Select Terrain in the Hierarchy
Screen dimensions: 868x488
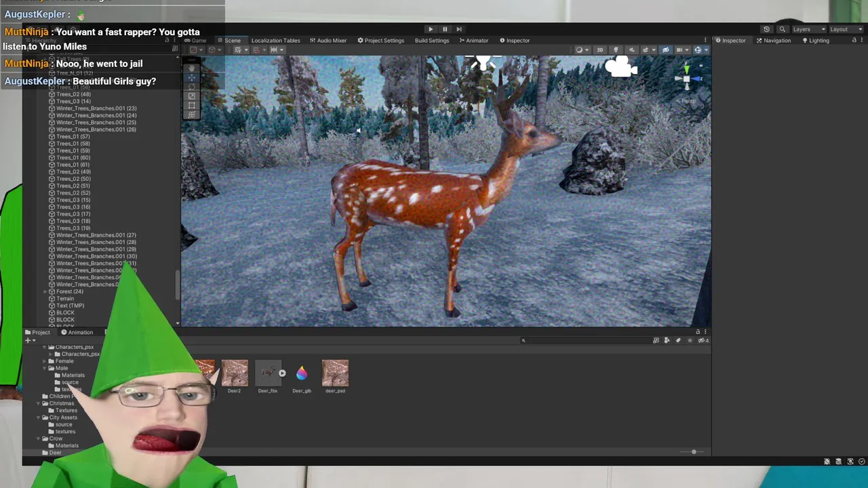tap(65, 298)
